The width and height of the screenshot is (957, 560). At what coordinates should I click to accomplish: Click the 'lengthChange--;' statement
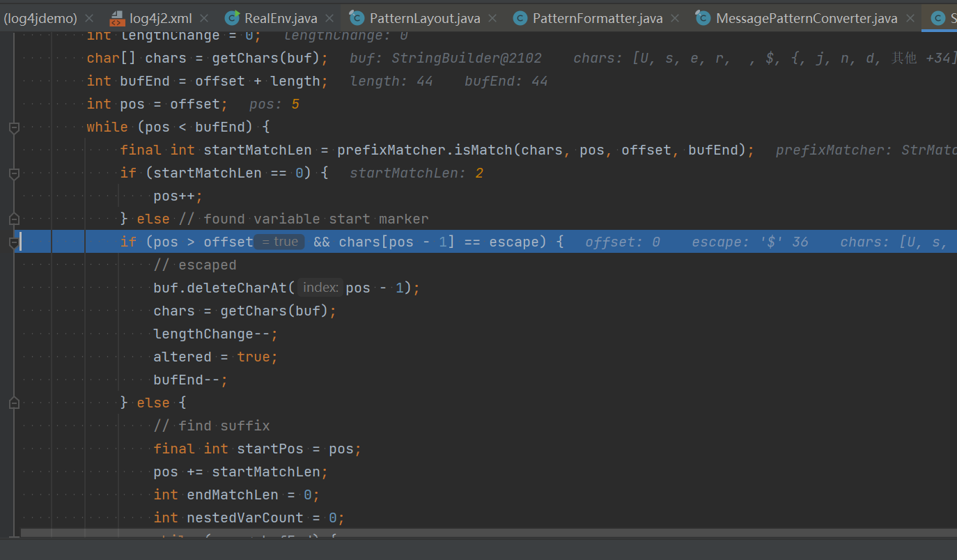click(x=216, y=334)
